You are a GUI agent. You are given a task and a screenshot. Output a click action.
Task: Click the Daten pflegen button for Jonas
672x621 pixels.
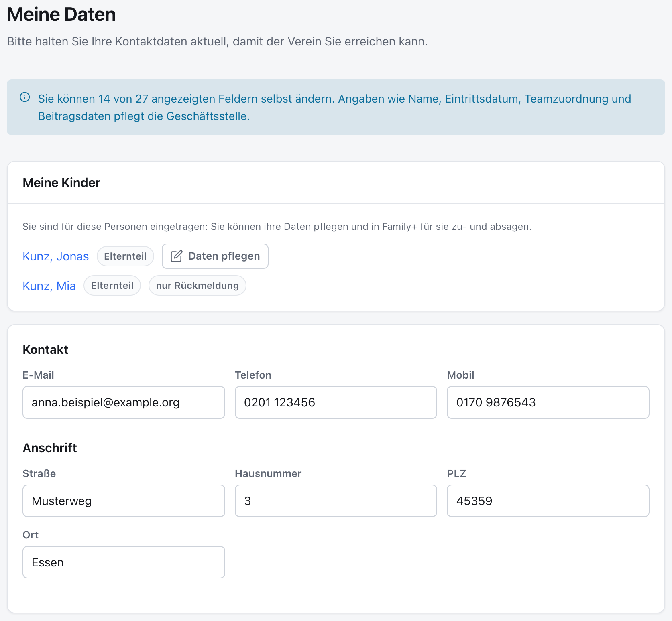point(215,256)
